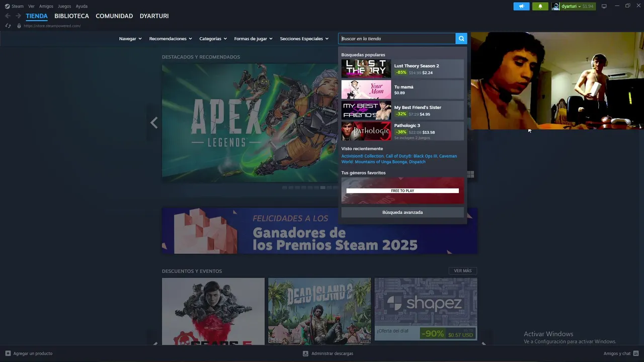Open the Juegos menu

(64, 7)
